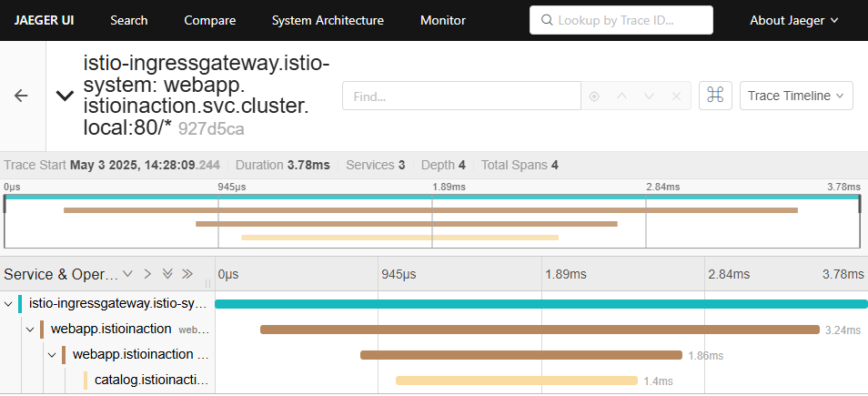Expand all spans with double down chevron
This screenshot has width=868, height=396.
coord(167,274)
